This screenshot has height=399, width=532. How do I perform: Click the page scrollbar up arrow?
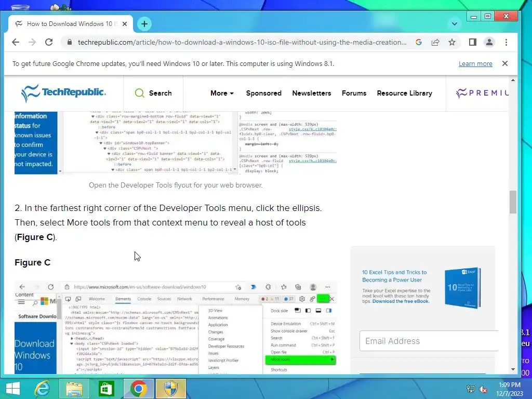coord(513,81)
